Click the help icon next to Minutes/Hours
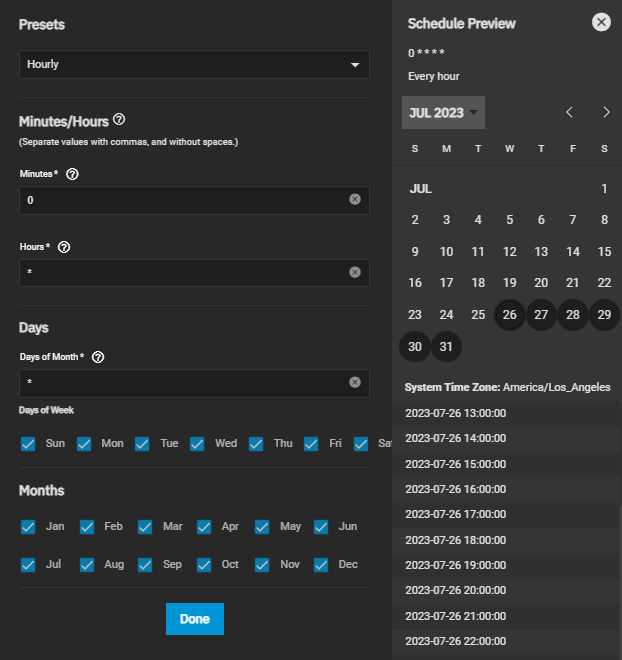This screenshot has height=660, width=622. pyautogui.click(x=119, y=119)
